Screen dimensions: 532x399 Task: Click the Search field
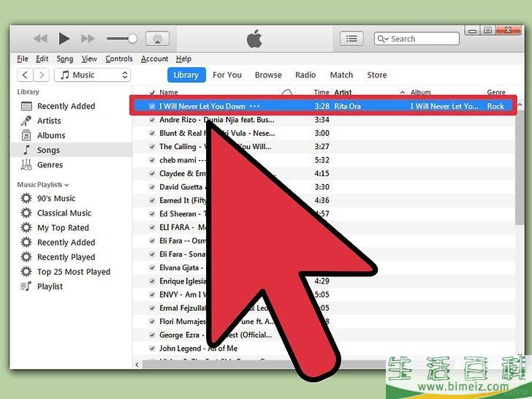coord(417,39)
